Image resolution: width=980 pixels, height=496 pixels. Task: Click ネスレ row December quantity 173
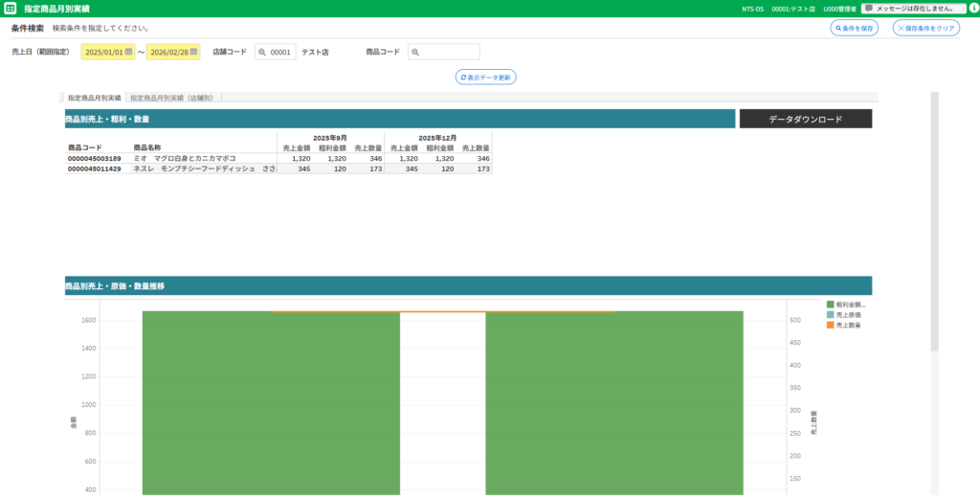(x=483, y=169)
